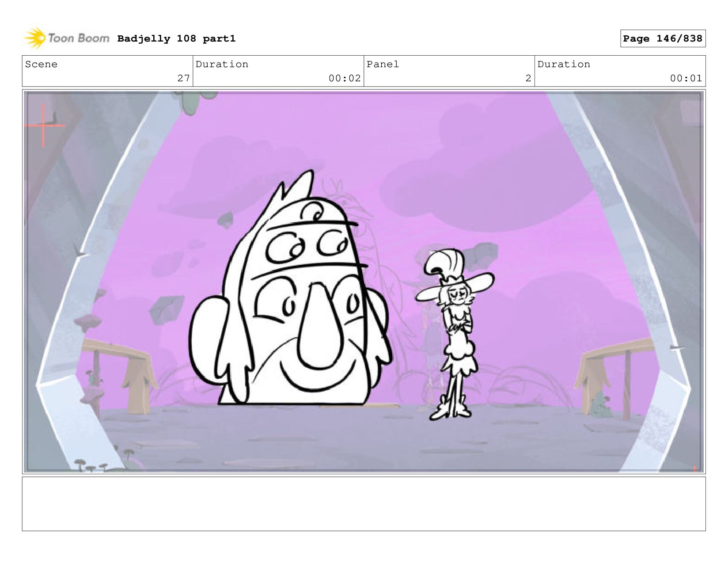
Task: Click the red crosshair marker in the panel
Action: point(44,126)
